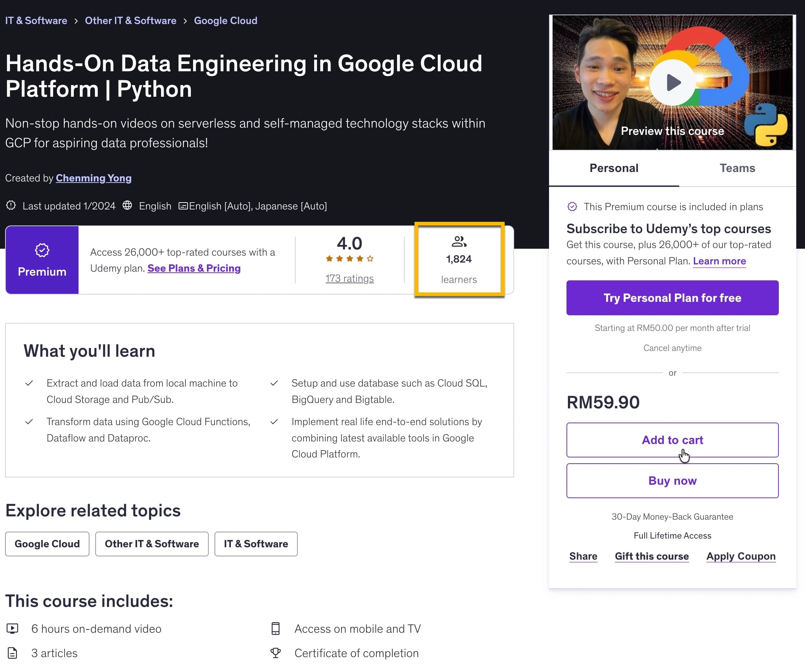This screenshot has height=672, width=805.
Task: Click the Premium badge icon
Action: [x=42, y=250]
